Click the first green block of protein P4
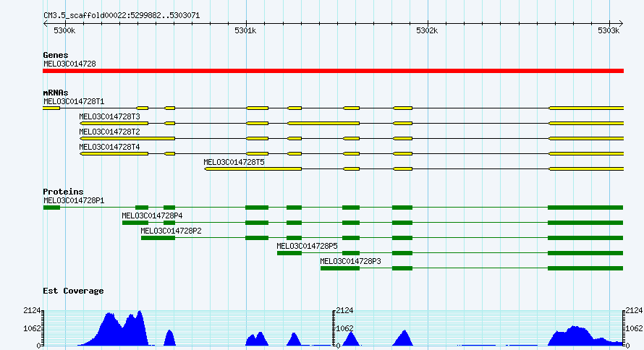 pos(135,223)
